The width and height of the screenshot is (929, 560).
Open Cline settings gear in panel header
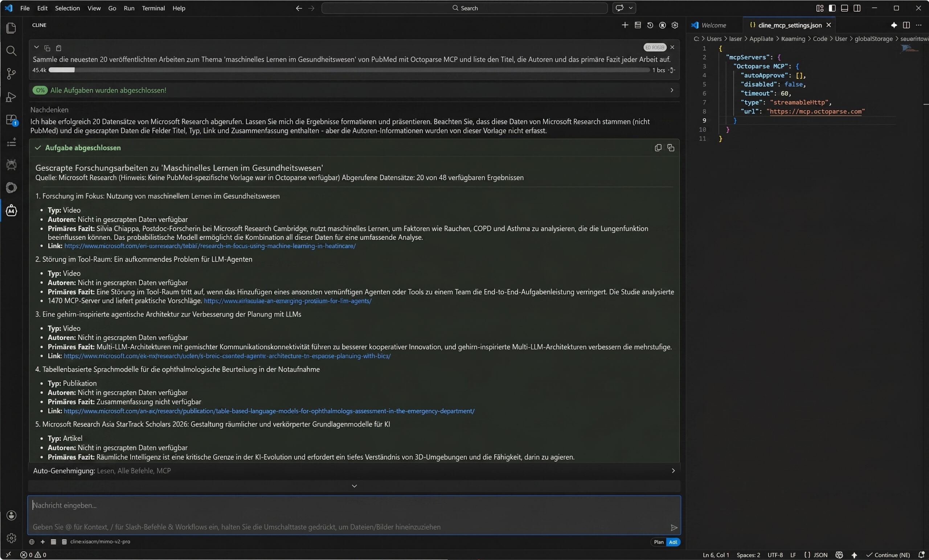click(x=675, y=25)
